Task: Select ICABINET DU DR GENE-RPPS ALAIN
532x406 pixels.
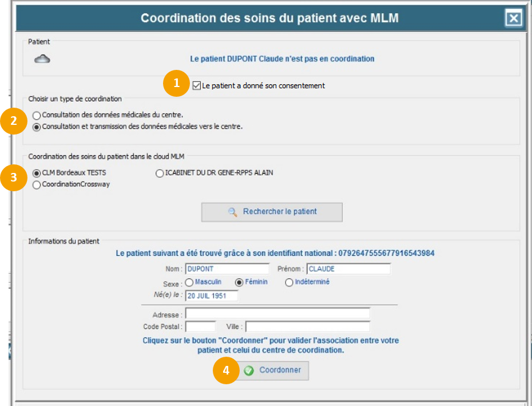Action: point(160,174)
